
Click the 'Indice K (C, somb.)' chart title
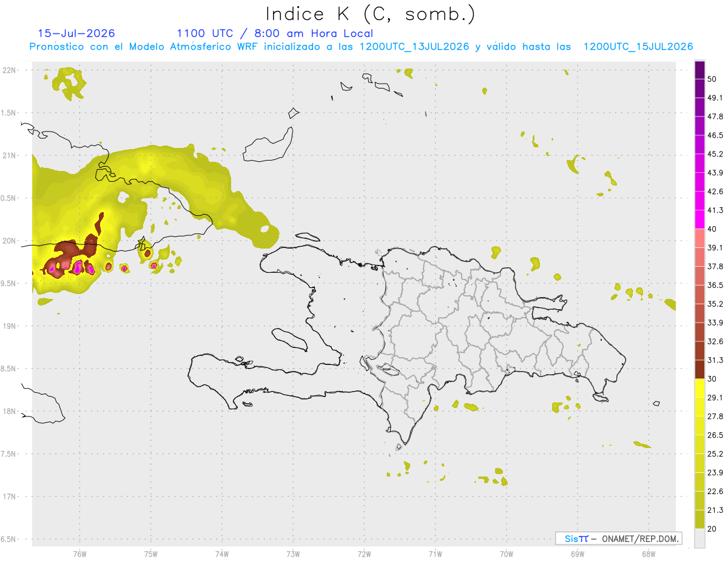[x=370, y=14]
